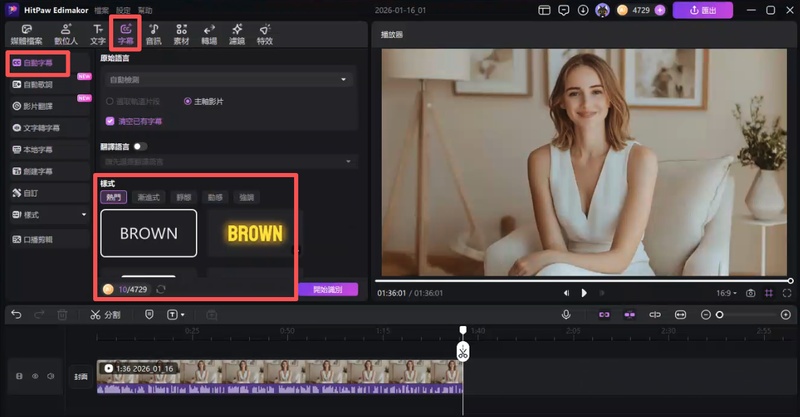
Task: Toggle the 翻譯語言 translation switch
Action: click(141, 146)
